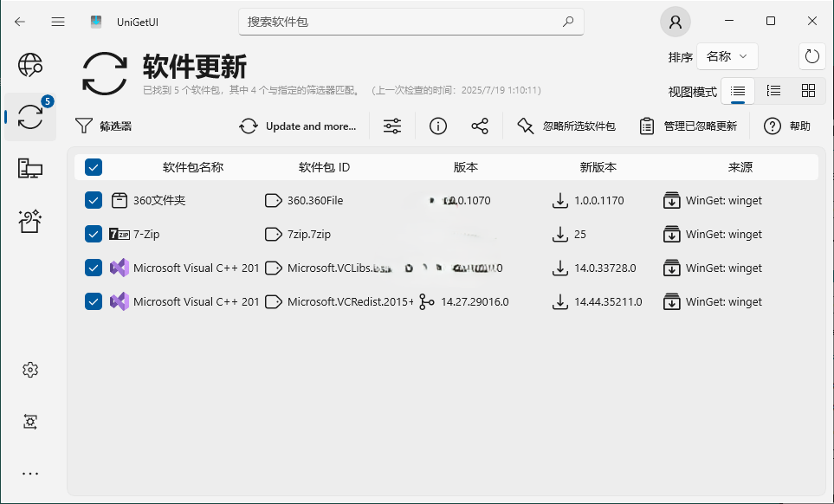Reload updates with refresh button

(812, 56)
